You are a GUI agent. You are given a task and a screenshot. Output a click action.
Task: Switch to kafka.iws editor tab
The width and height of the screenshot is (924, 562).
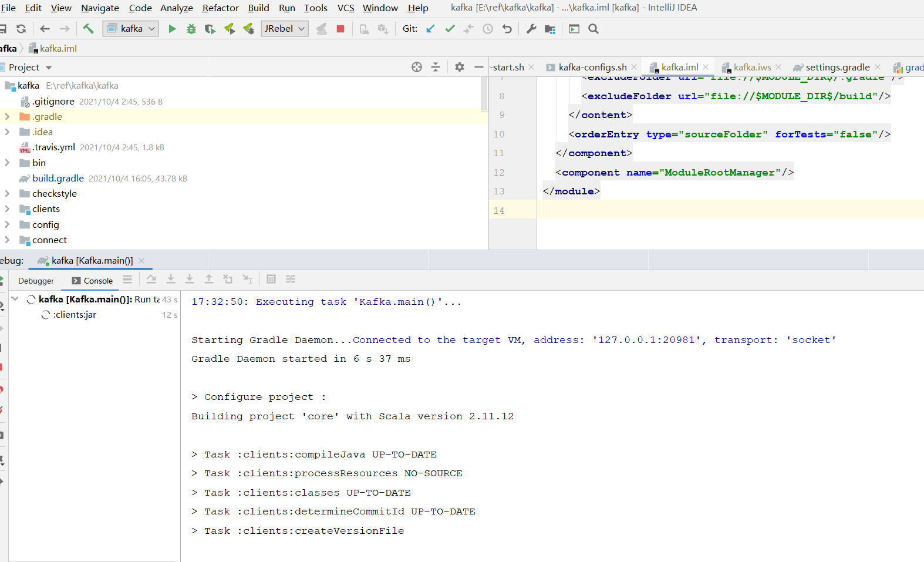[752, 67]
